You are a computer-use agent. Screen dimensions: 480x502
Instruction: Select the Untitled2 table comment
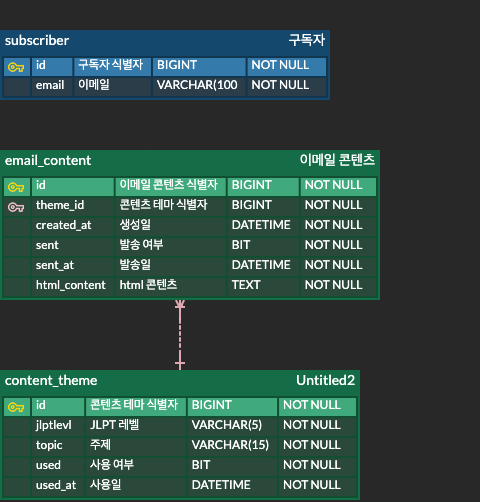[326, 380]
